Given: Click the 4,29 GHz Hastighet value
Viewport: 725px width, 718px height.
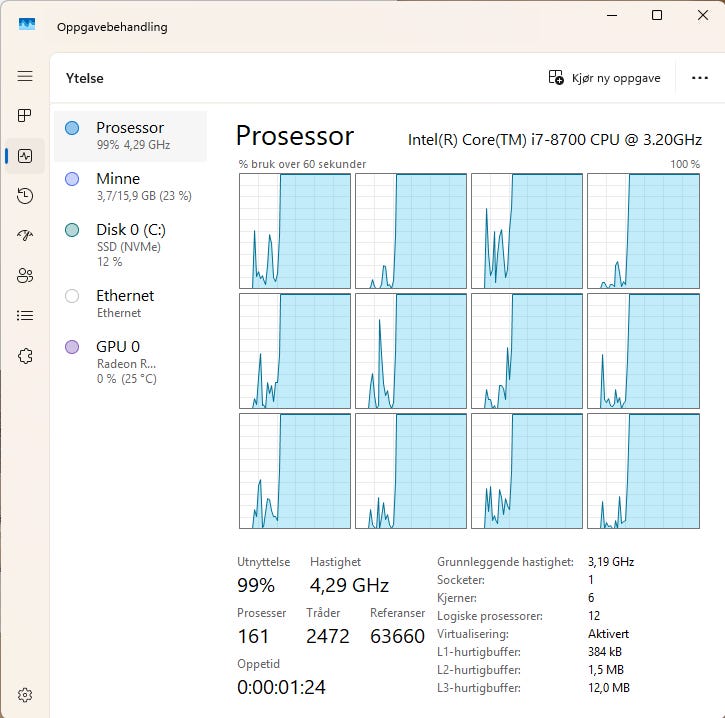Looking at the screenshot, I should 349,585.
